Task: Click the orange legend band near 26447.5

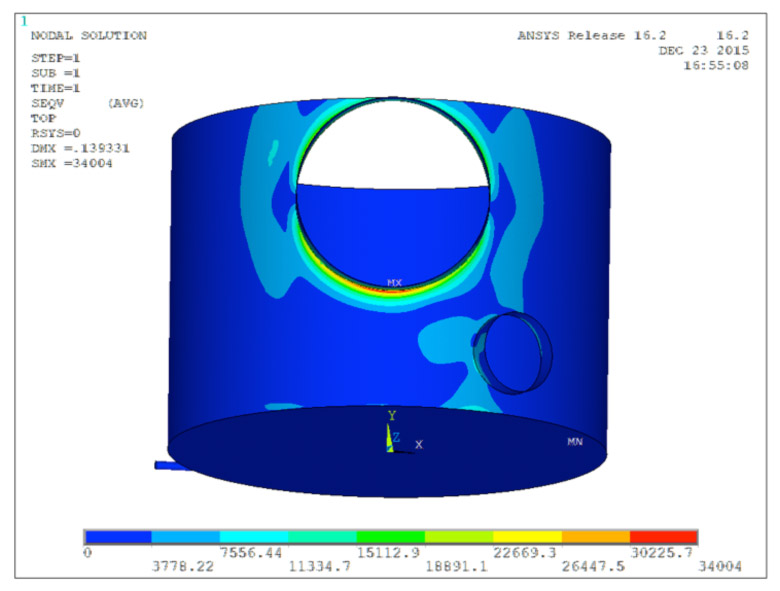Action: click(x=596, y=537)
